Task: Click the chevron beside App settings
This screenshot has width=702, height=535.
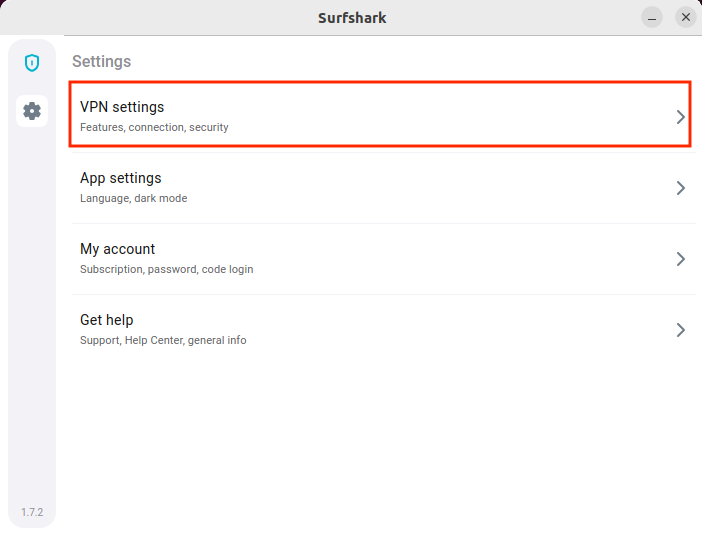Action: click(x=680, y=188)
